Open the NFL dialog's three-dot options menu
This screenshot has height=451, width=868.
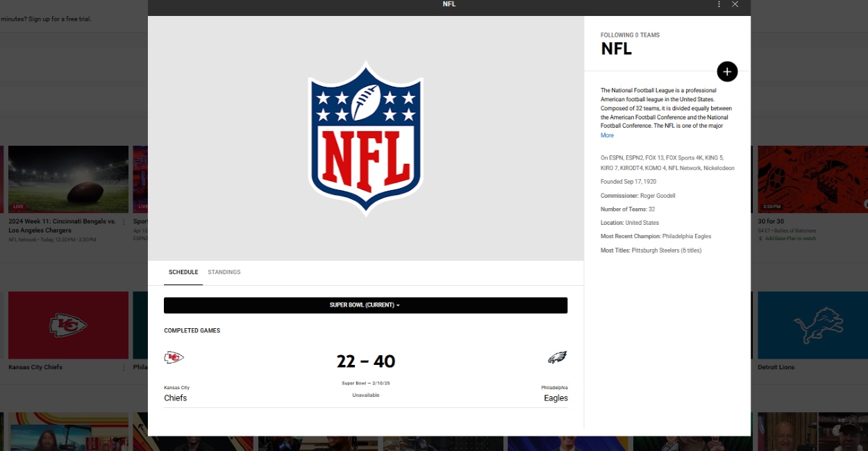click(x=719, y=4)
